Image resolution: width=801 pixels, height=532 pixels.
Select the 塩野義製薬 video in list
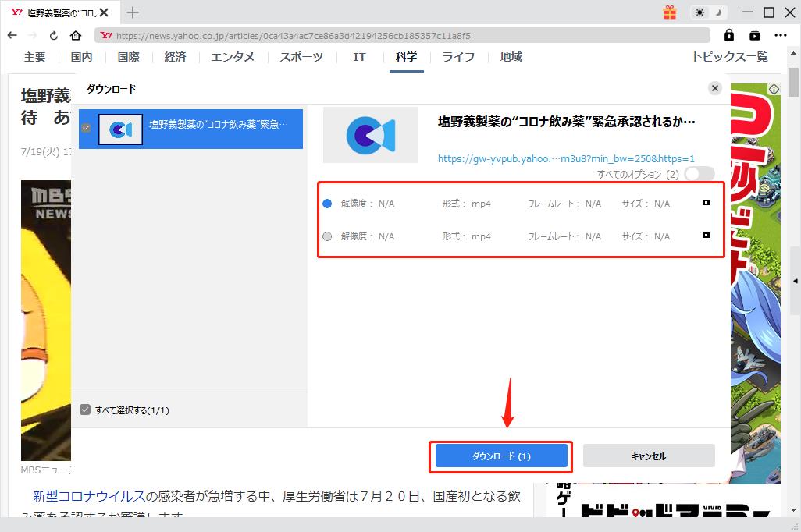click(190, 129)
